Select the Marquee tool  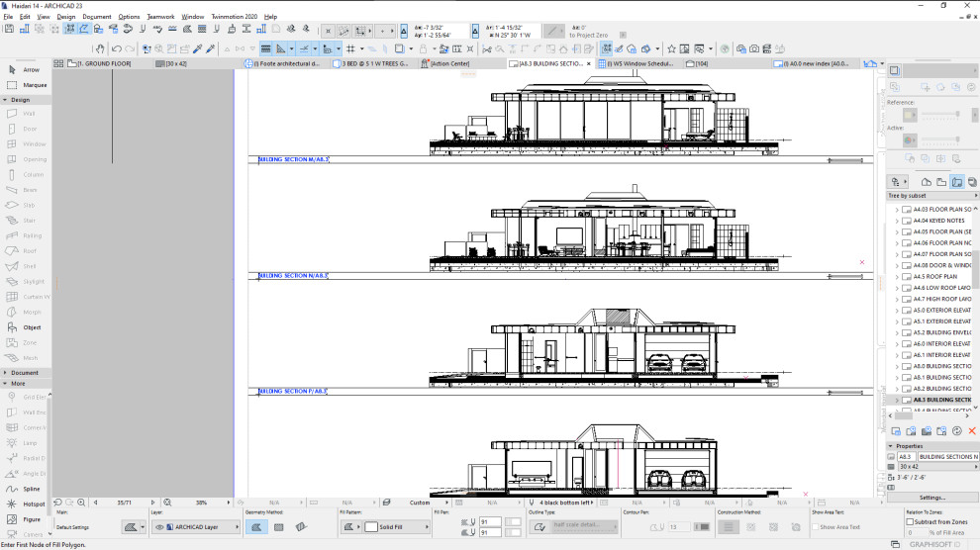click(x=25, y=85)
